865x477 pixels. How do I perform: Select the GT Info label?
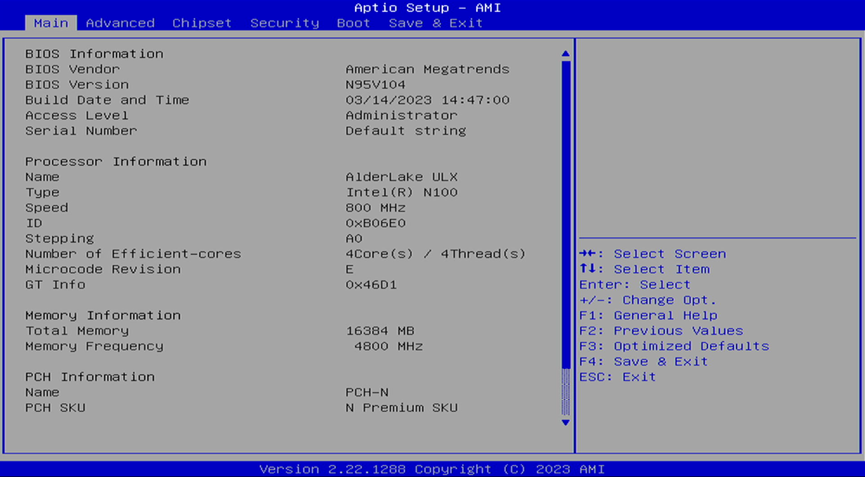point(55,285)
